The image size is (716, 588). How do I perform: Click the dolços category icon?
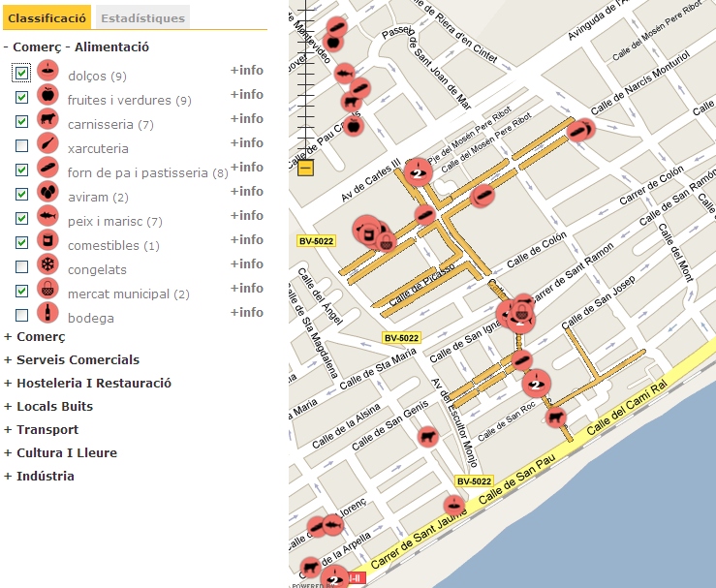pos(47,71)
